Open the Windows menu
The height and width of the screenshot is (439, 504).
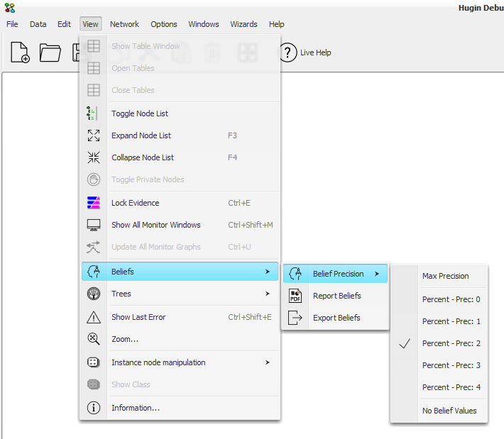(x=204, y=24)
